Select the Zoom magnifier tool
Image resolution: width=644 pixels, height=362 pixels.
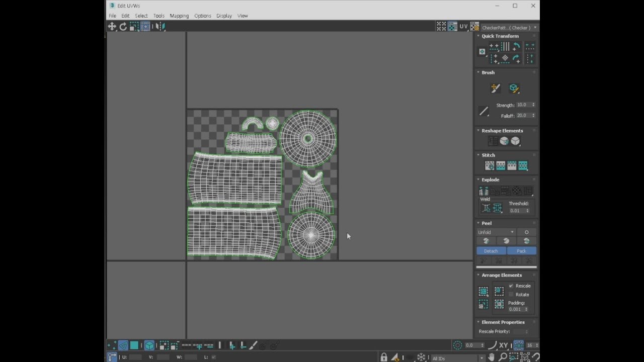(x=503, y=357)
